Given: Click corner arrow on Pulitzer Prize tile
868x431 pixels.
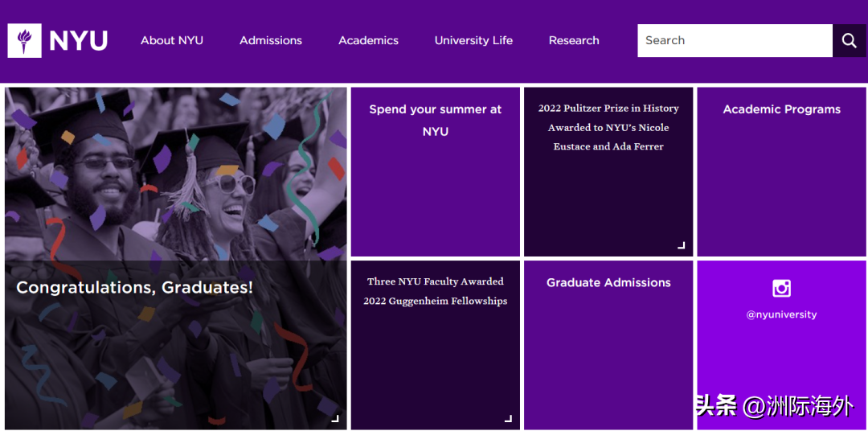Looking at the screenshot, I should click(681, 245).
